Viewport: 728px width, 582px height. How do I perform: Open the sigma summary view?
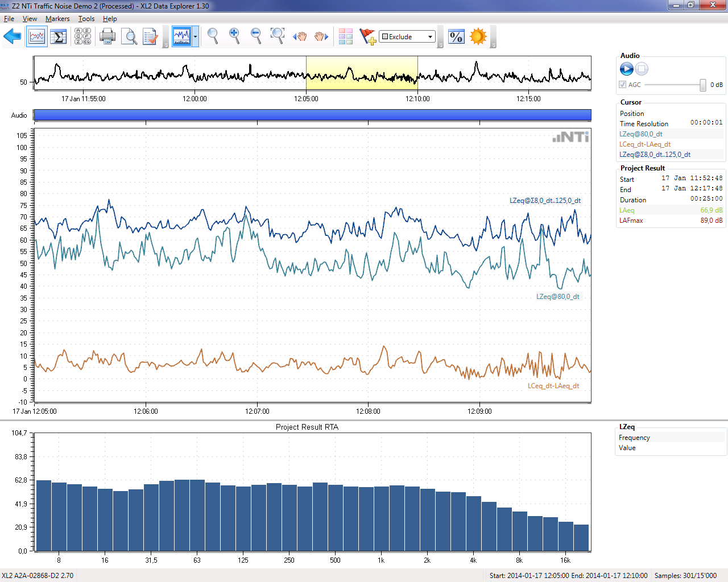click(x=59, y=37)
